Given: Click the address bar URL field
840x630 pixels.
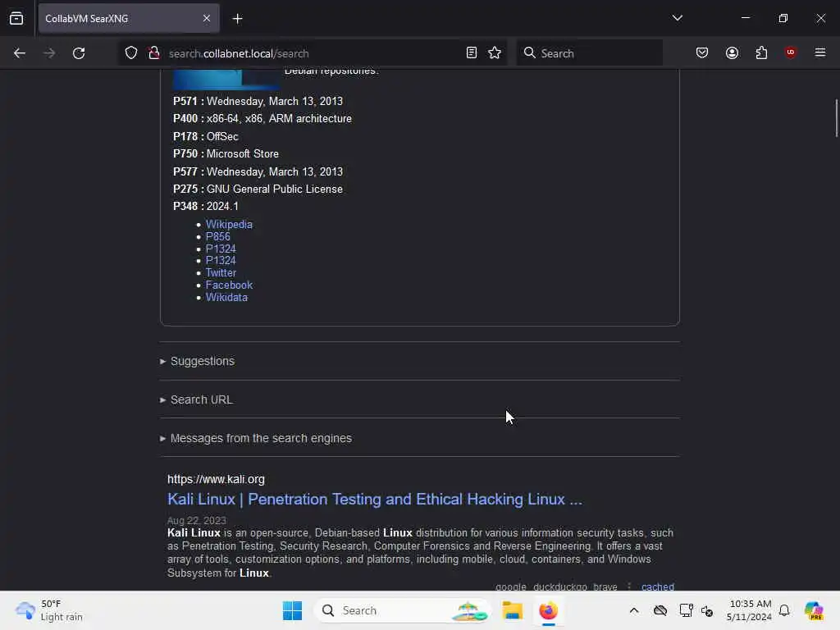Looking at the screenshot, I should click(311, 53).
